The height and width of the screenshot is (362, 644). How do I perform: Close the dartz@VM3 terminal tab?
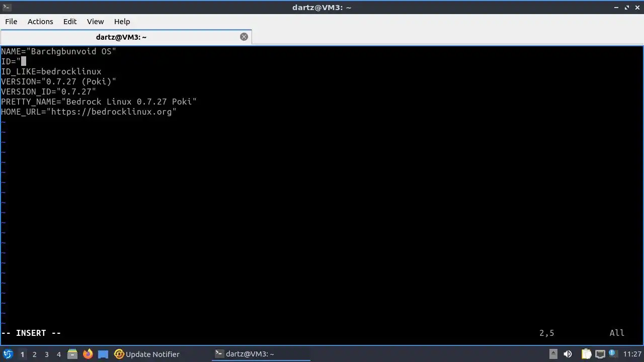244,37
